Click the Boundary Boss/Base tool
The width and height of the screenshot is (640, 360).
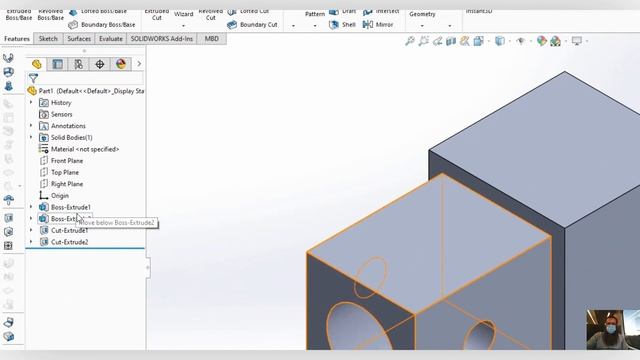tap(102, 25)
